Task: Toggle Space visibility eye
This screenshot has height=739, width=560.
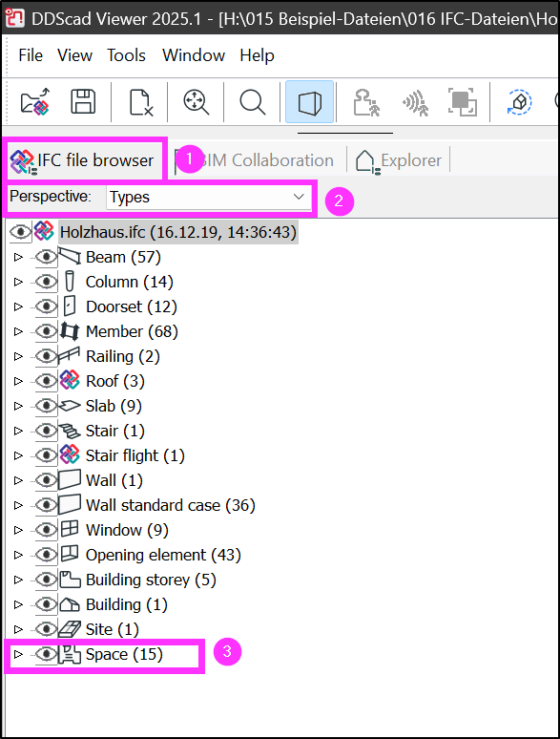Action: [46, 654]
